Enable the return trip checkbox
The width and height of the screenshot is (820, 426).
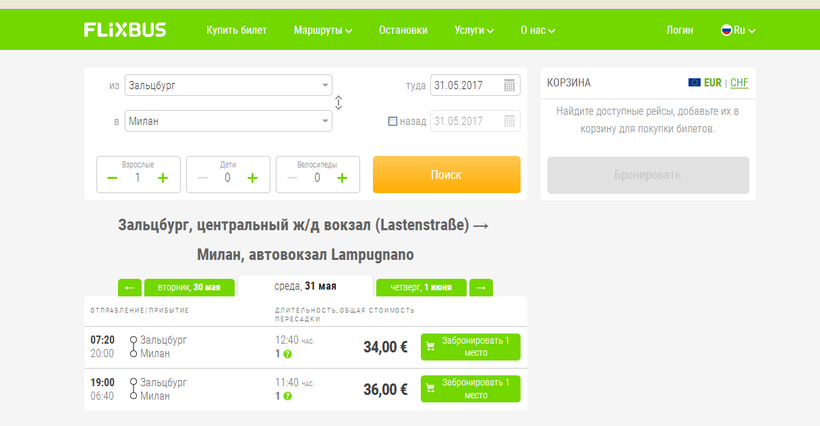(x=393, y=122)
